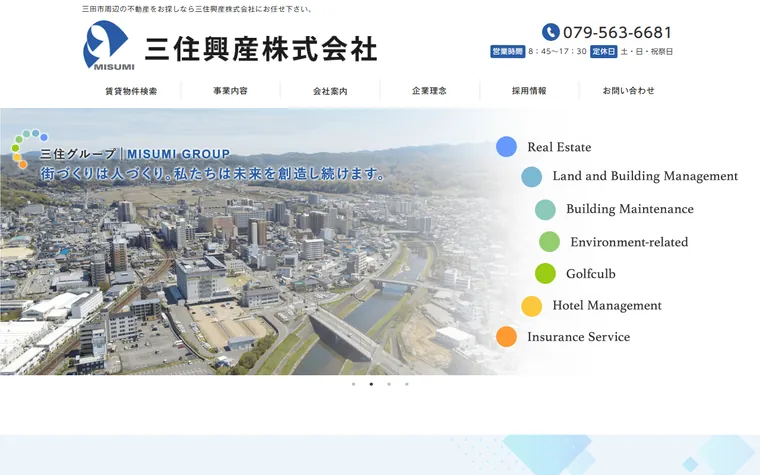Viewport: 760px width, 475px height.
Task: Click the Environment-related label
Action: click(629, 242)
